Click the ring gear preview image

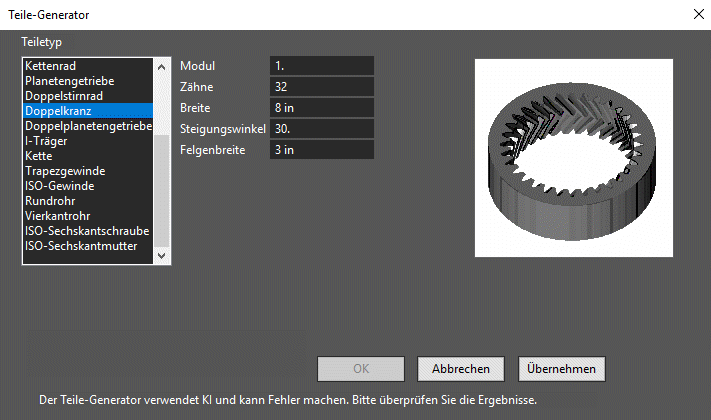[x=574, y=158]
